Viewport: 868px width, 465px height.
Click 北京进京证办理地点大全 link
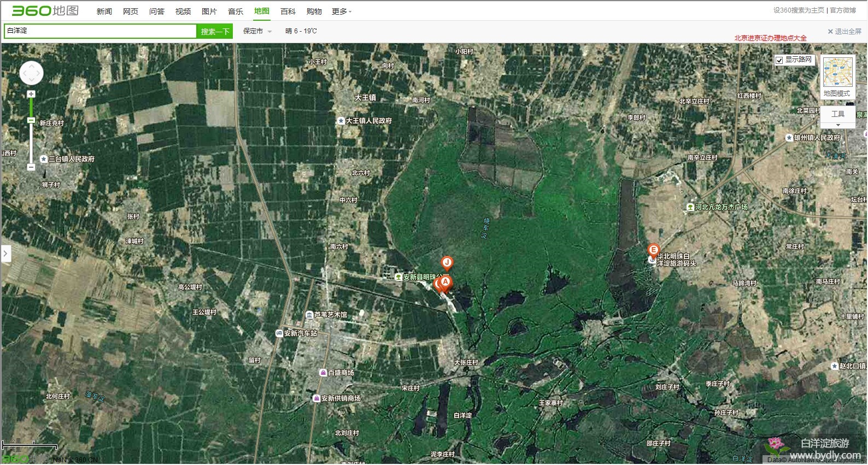[x=770, y=38]
